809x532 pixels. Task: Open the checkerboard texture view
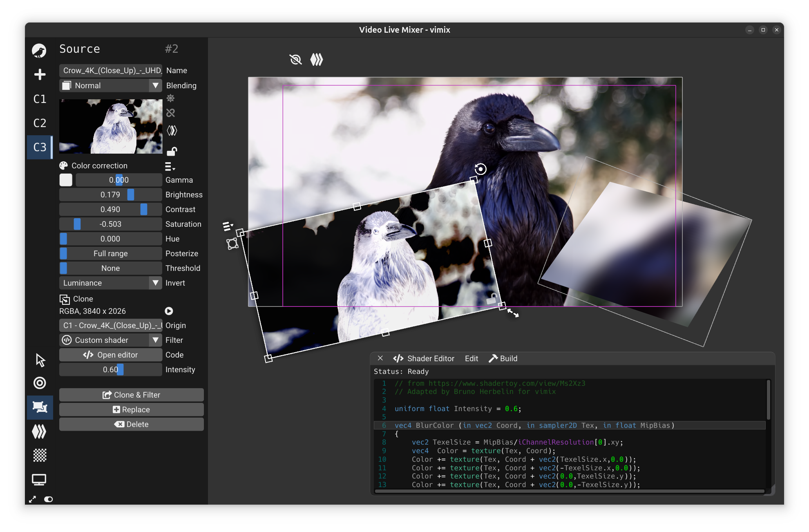[40, 455]
